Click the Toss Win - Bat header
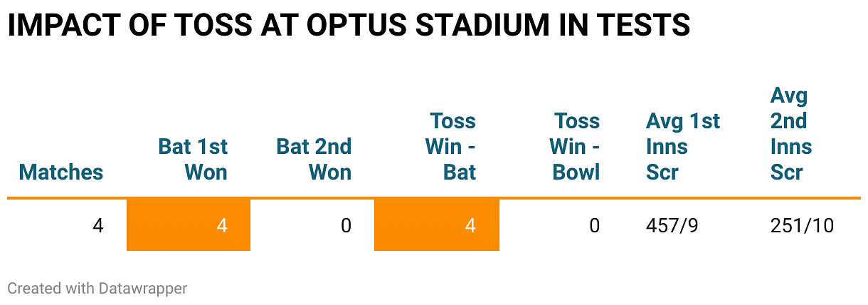The image size is (868, 305). point(450,146)
